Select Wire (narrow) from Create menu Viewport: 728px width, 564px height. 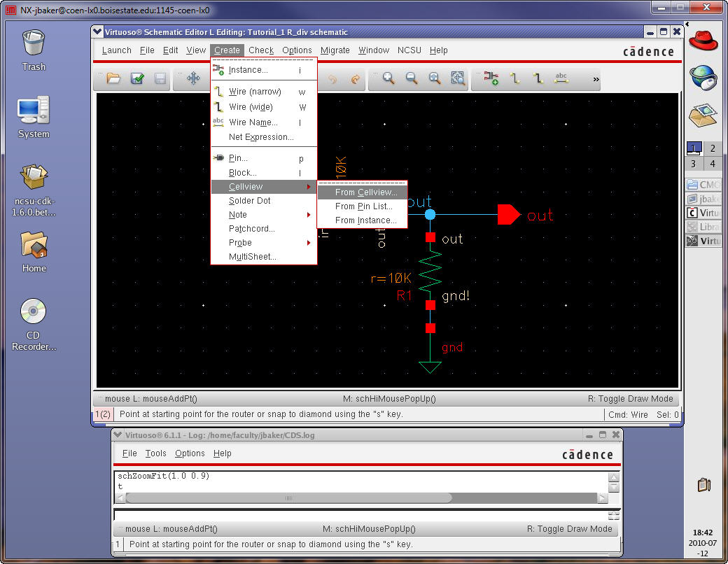(x=255, y=92)
